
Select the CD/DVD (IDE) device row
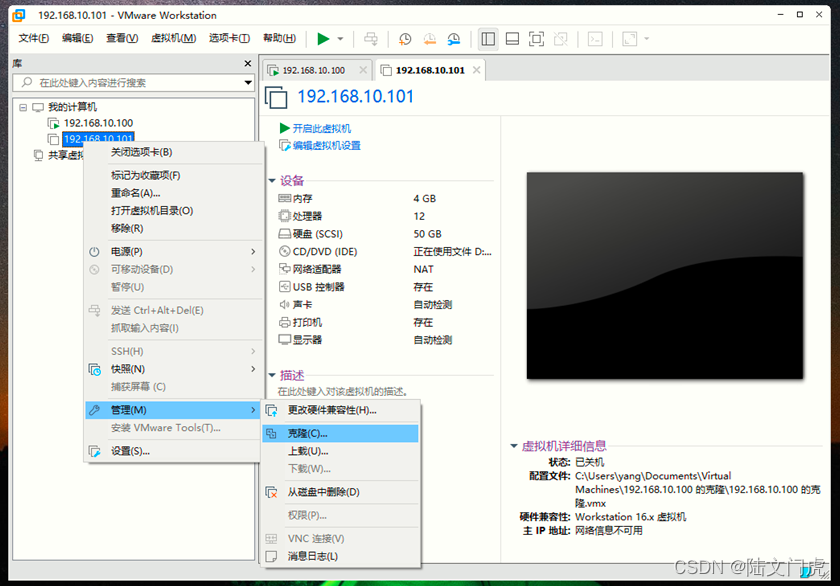click(385, 252)
